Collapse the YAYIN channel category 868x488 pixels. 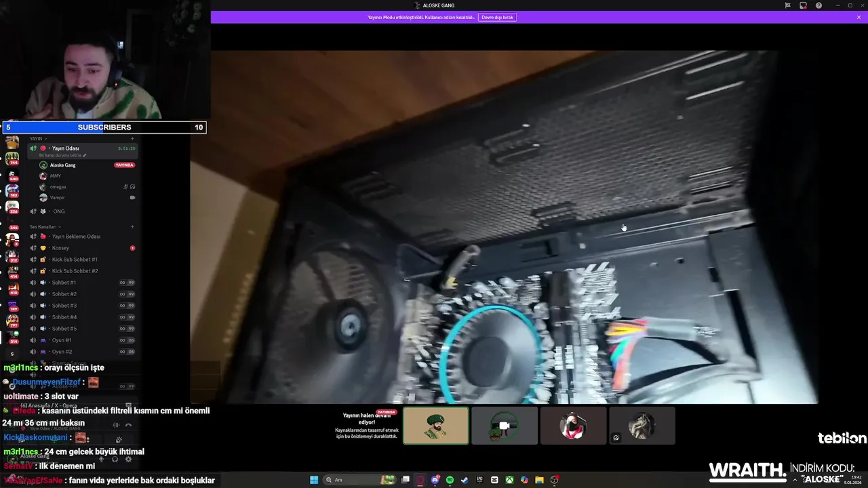[x=38, y=138]
